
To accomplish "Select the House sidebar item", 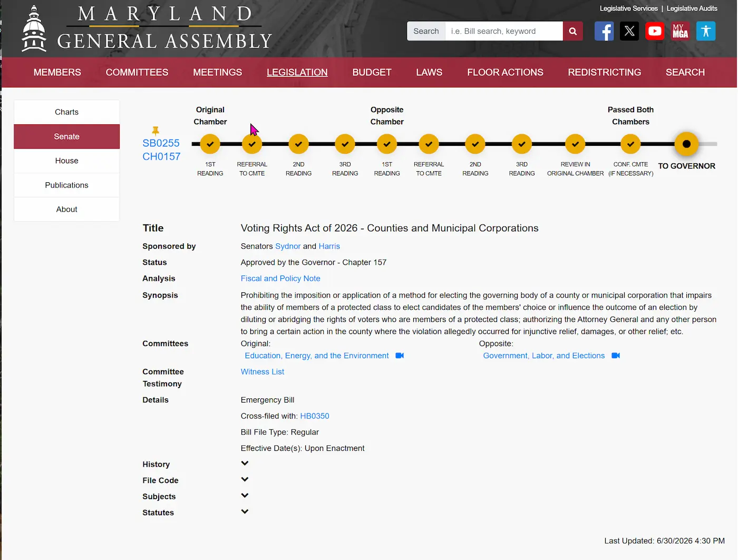I will pos(67,161).
